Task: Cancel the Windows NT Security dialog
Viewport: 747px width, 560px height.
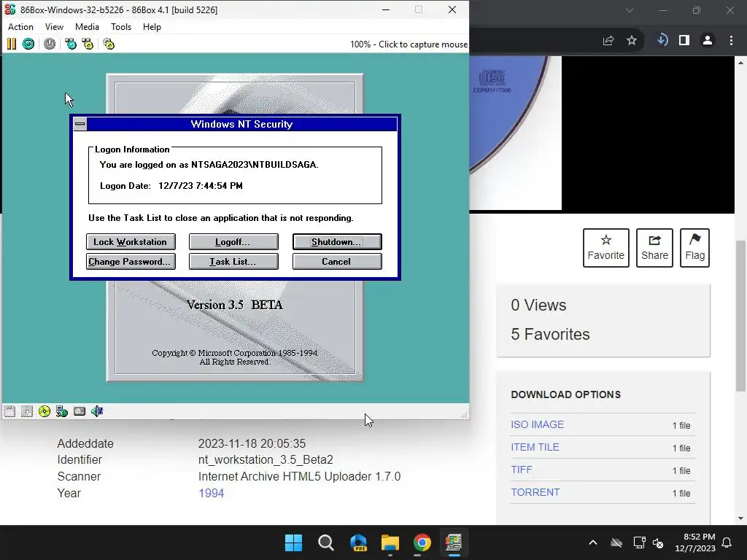Action: pos(337,262)
